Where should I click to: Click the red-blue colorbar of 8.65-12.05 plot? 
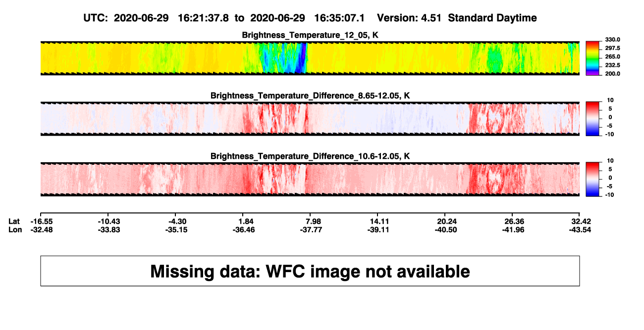(x=592, y=118)
